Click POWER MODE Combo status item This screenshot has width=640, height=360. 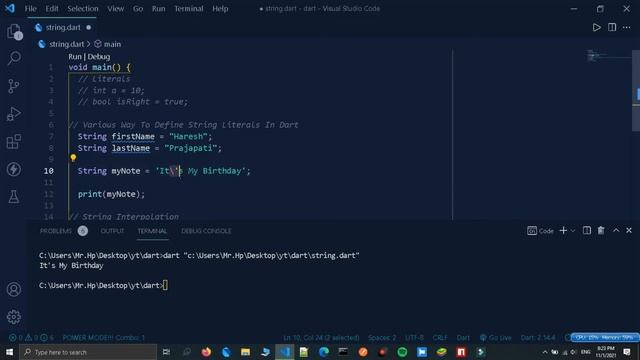(104, 338)
